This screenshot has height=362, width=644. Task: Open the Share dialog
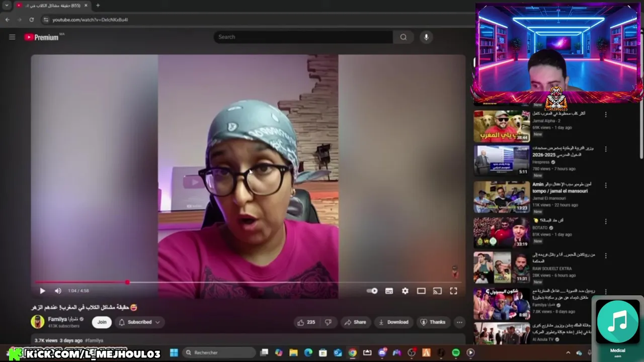(x=355, y=322)
